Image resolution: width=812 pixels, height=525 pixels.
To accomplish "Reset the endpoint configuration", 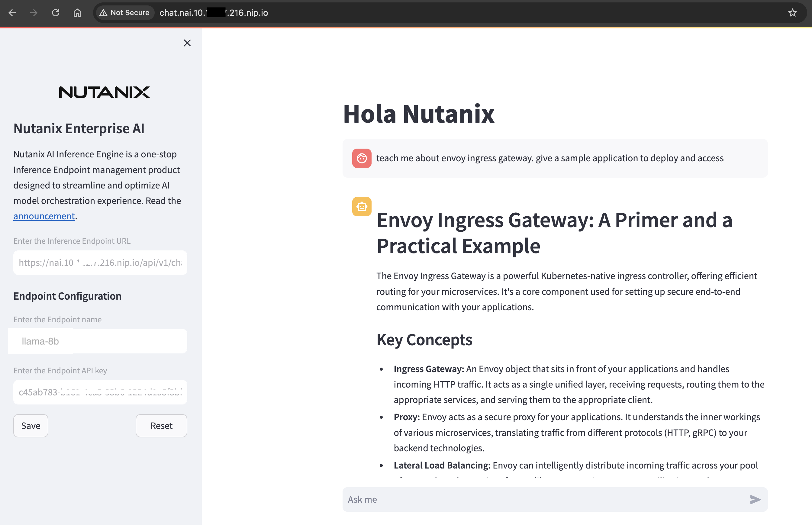I will pyautogui.click(x=161, y=426).
